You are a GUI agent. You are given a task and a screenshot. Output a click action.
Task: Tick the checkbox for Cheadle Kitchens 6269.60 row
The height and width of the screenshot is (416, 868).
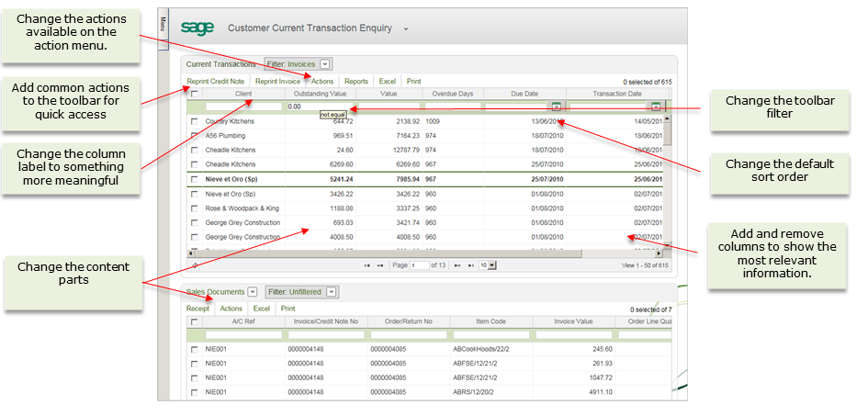coord(195,164)
